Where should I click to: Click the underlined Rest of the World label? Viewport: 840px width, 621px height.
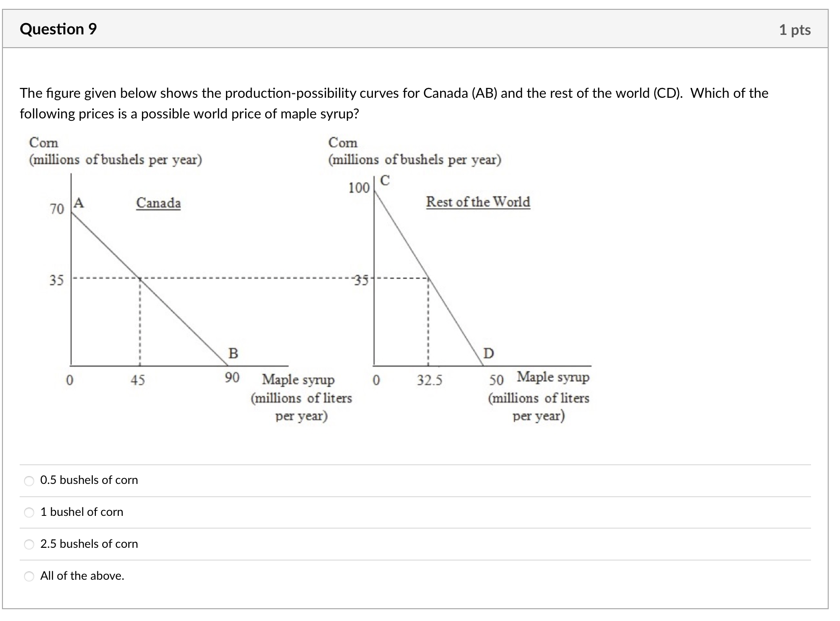point(477,202)
